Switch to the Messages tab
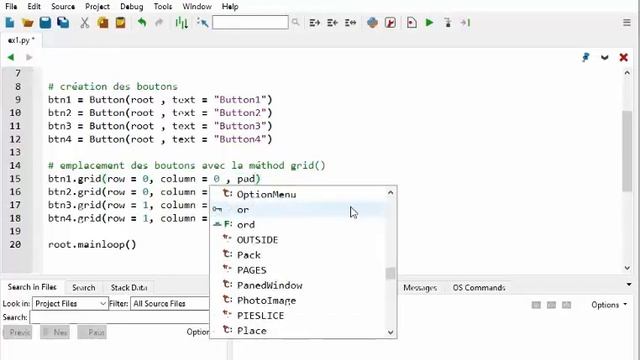The image size is (640, 360). click(420, 288)
